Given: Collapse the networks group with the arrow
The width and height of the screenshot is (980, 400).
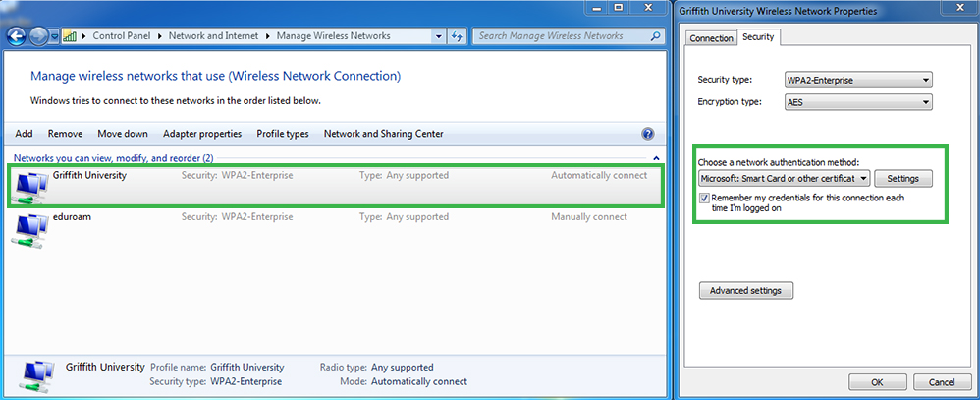Looking at the screenshot, I should tap(656, 158).
